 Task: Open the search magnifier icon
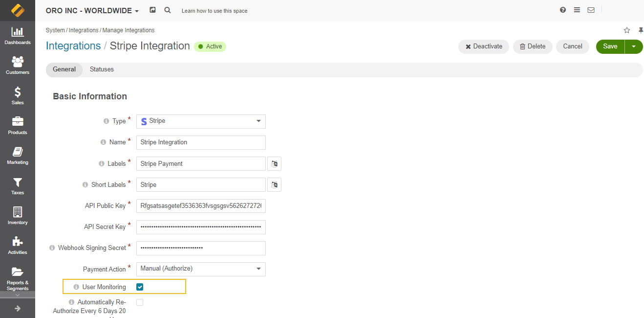pos(168,10)
